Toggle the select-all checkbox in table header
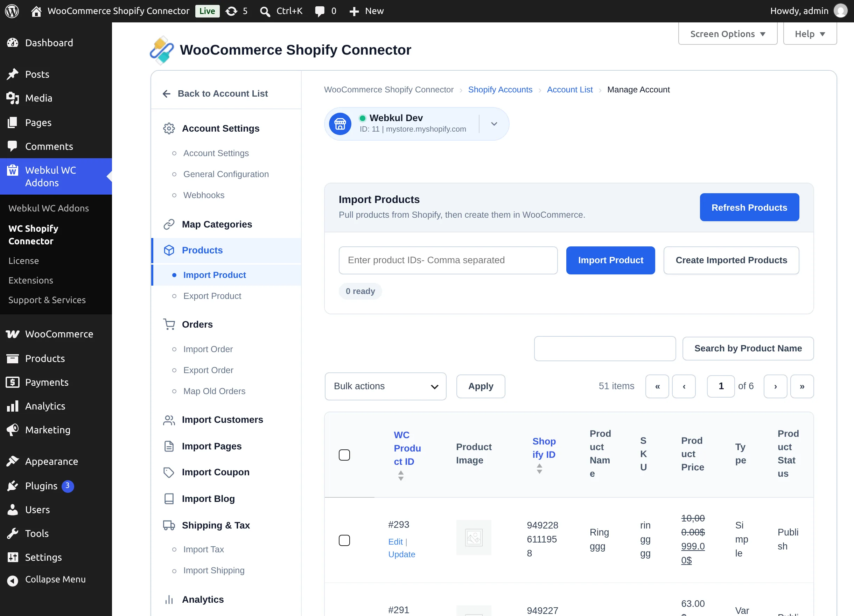Image resolution: width=854 pixels, height=616 pixels. (344, 454)
